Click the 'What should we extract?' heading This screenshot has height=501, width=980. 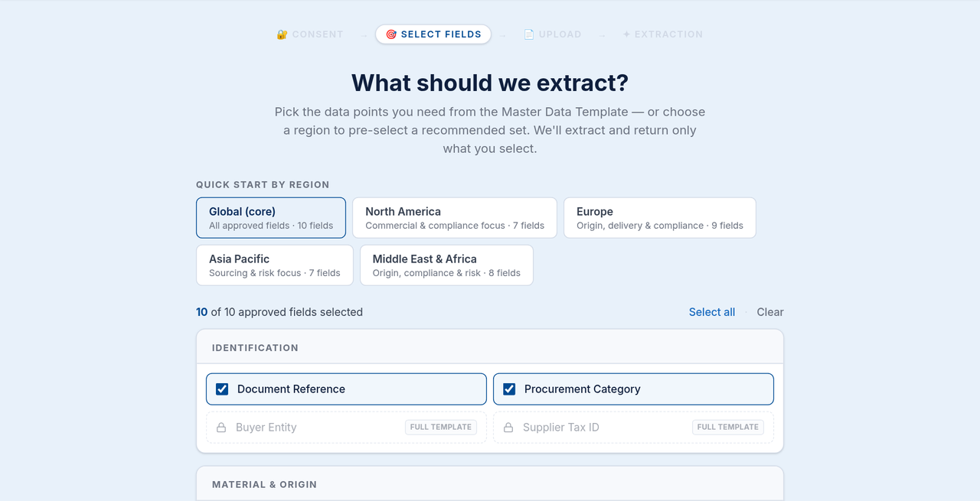pyautogui.click(x=490, y=83)
